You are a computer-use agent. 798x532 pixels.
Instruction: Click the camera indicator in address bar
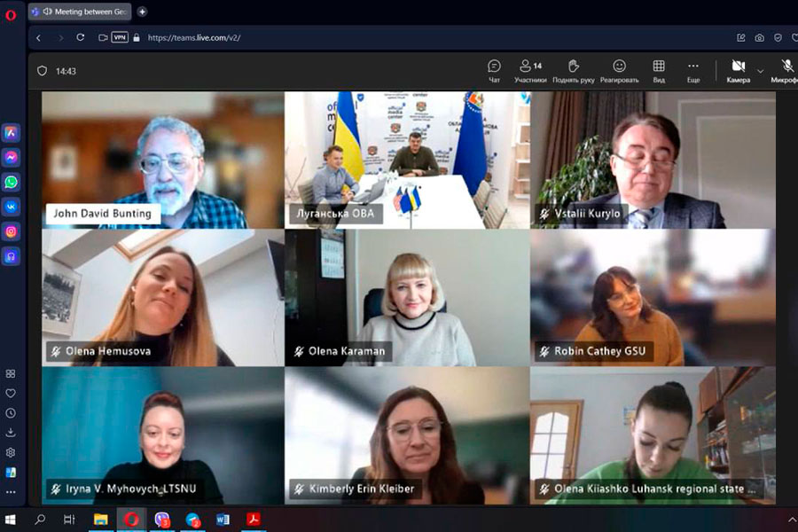pyautogui.click(x=103, y=37)
